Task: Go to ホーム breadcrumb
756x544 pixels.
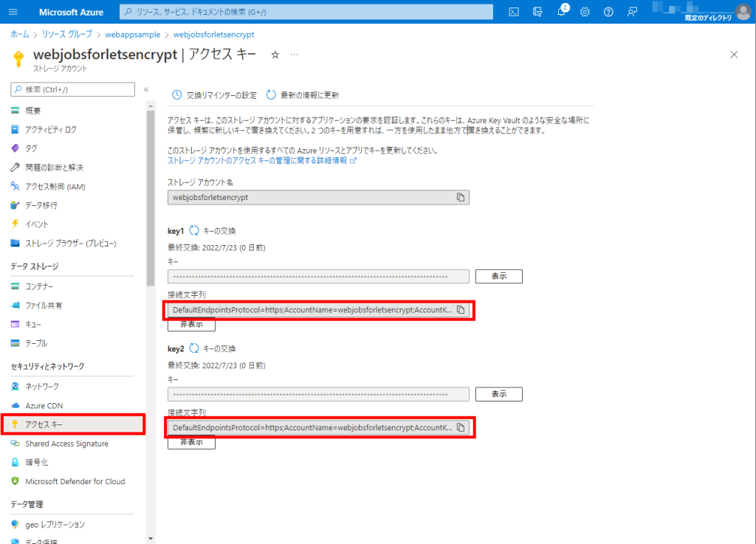Action: coord(20,34)
